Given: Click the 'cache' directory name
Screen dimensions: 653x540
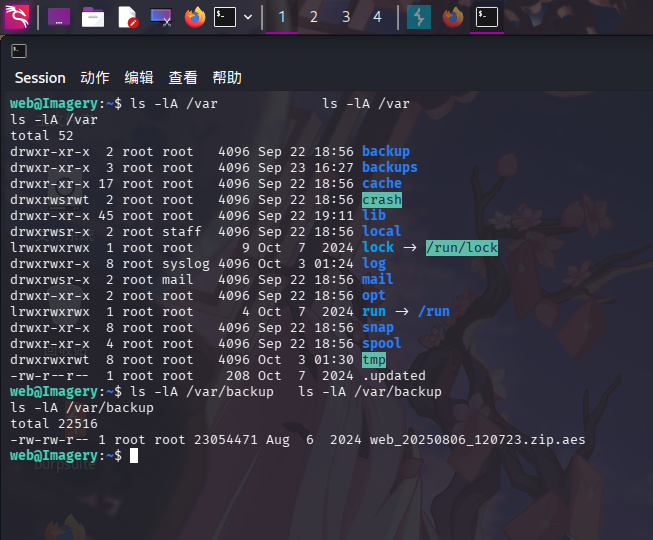Looking at the screenshot, I should coord(382,184).
